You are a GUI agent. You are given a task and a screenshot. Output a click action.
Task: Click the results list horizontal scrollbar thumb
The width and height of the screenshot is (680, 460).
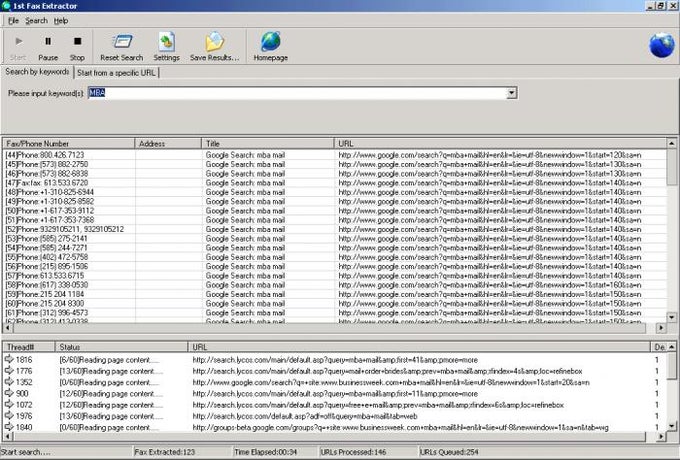pos(329,328)
